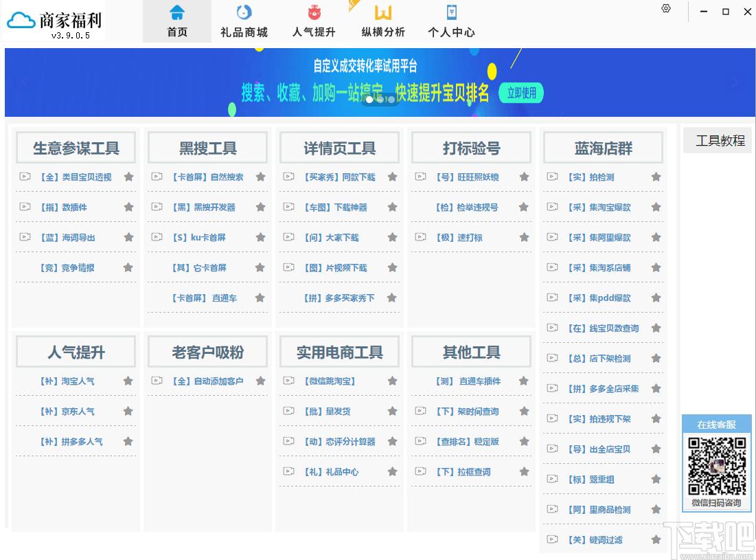Viewport: 756px width, 560px height.
Task: Star the 【指】数插件 tool
Action: 128,208
